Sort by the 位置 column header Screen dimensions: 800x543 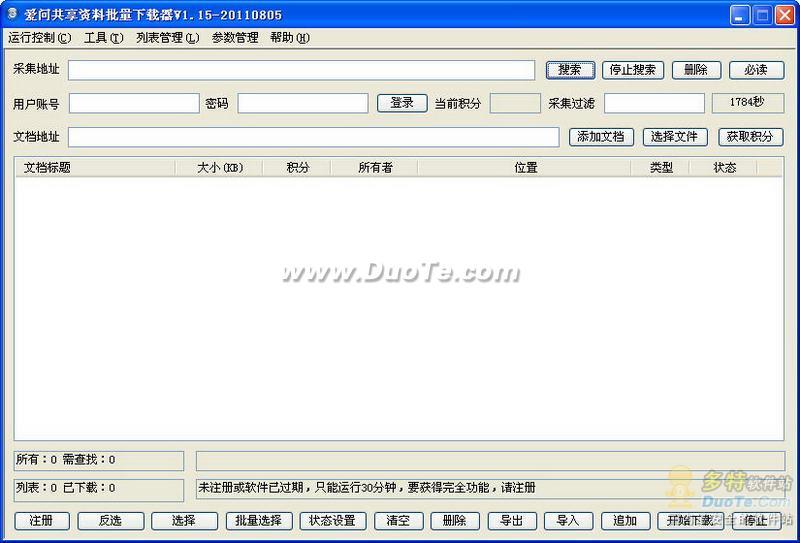525,167
